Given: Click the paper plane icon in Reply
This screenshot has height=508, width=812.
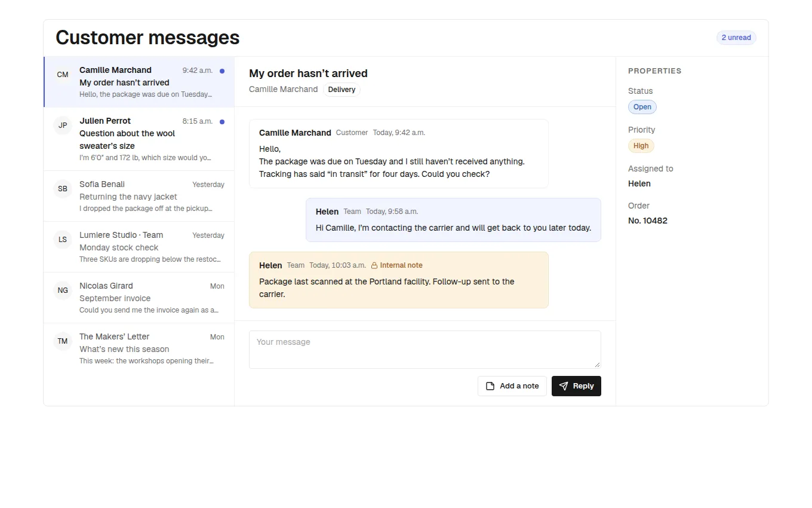Looking at the screenshot, I should pos(564,386).
